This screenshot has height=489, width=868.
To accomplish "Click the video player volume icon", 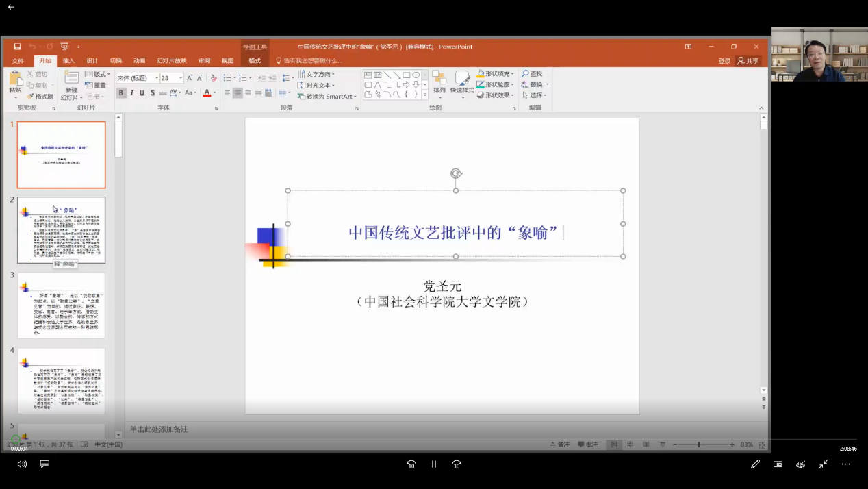I will tap(22, 464).
